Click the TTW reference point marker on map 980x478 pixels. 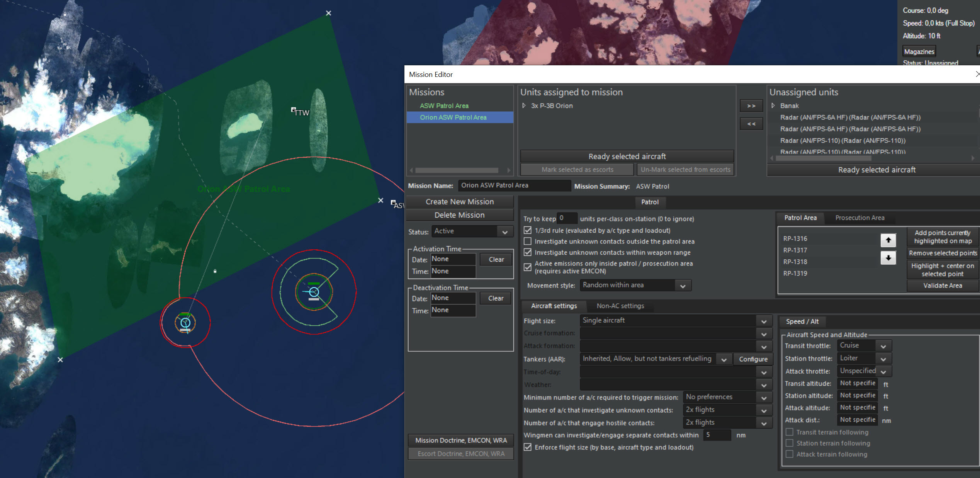tap(294, 111)
